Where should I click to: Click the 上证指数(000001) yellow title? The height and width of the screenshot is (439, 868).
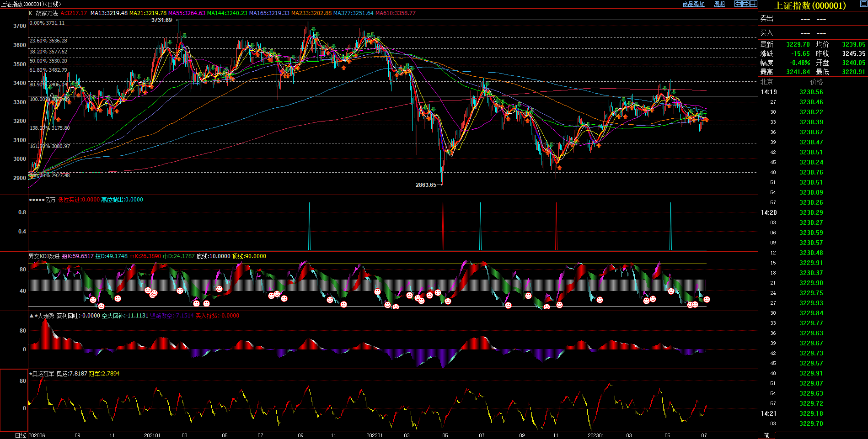[810, 5]
